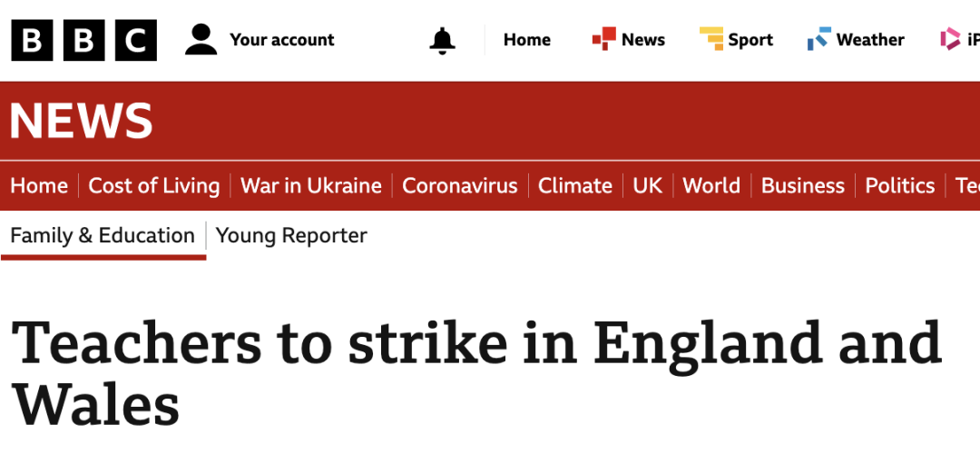Click the pink iPlayer icon
This screenshot has width=980, height=454.
pyautogui.click(x=950, y=39)
